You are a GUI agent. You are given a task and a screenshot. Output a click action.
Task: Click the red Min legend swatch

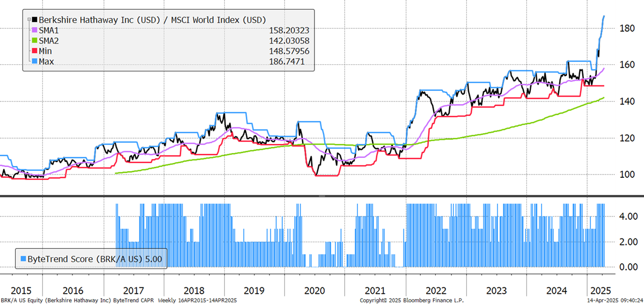pyautogui.click(x=35, y=51)
